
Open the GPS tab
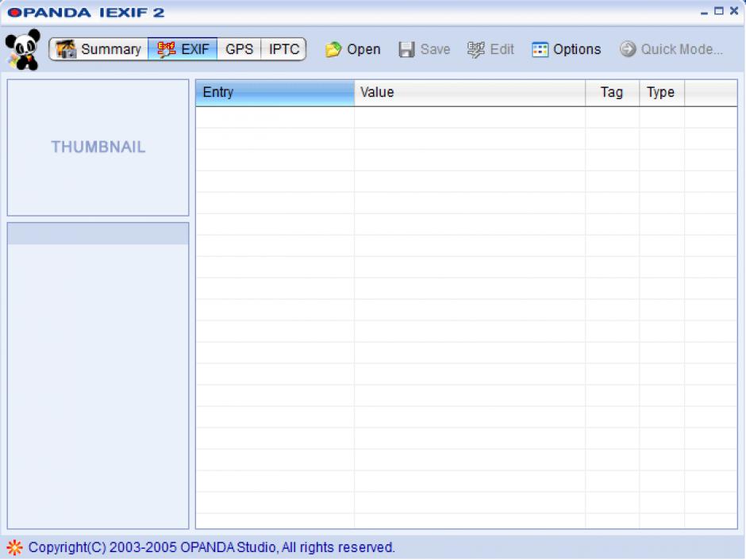click(239, 49)
